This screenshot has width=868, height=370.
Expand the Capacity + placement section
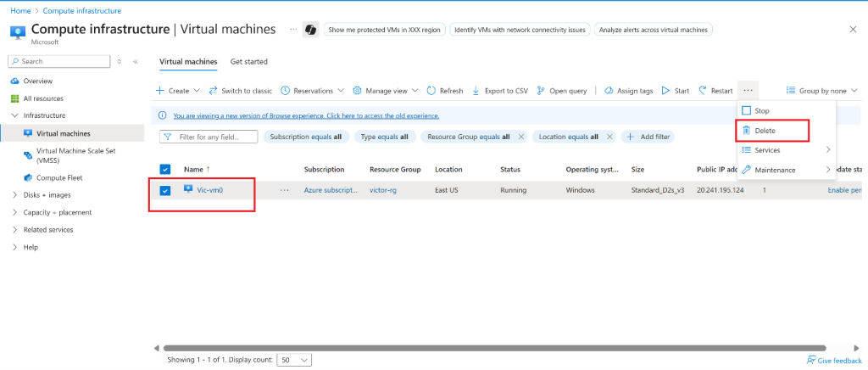15,212
